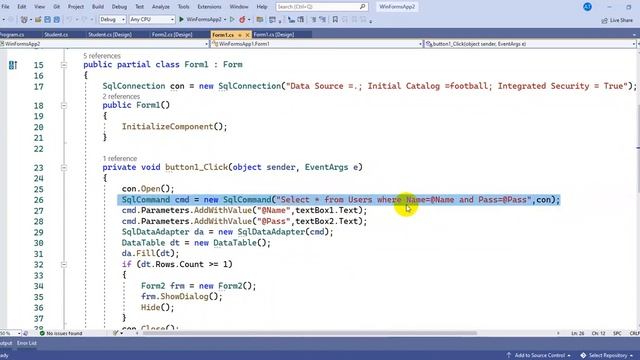
Task: Open the Project menu
Action: click(76, 7)
